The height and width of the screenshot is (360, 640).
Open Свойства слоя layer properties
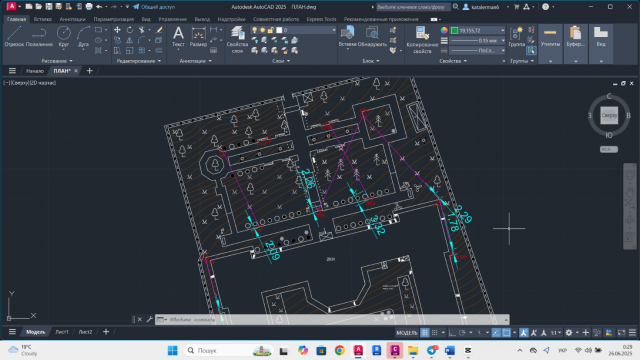(x=237, y=40)
